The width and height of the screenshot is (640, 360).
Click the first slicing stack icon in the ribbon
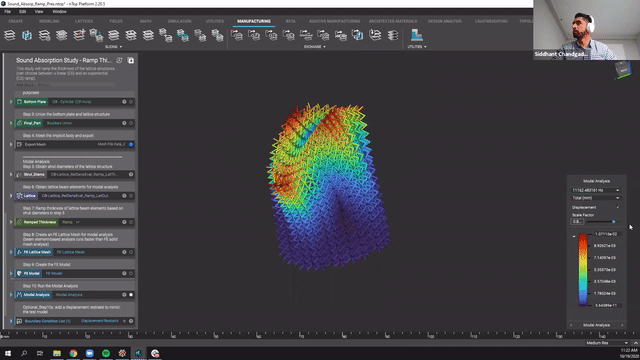pos(9,36)
